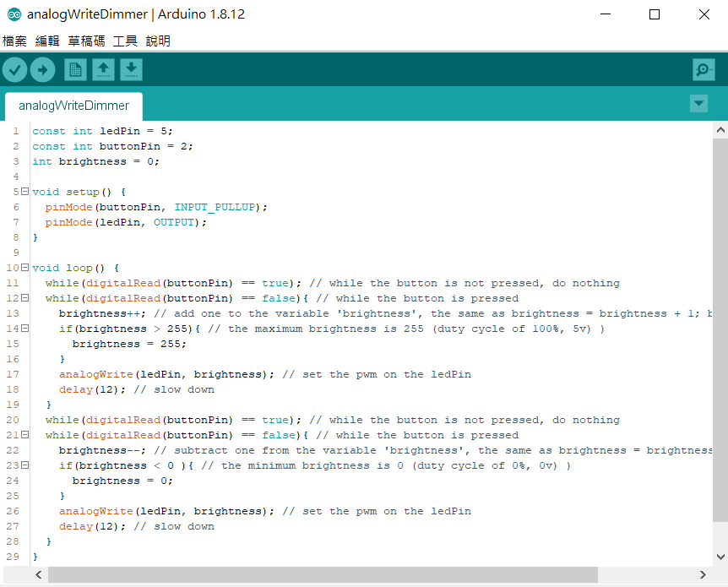Screen dimensions: 728x587
Task: Click the horizontal scrollbar right arrow
Action: [x=703, y=574]
